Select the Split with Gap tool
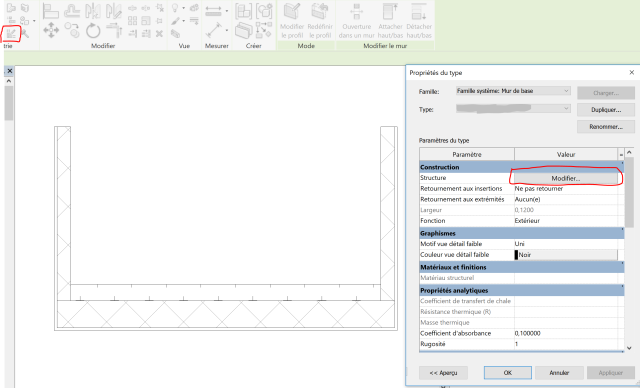640x388 pixels. [146, 8]
